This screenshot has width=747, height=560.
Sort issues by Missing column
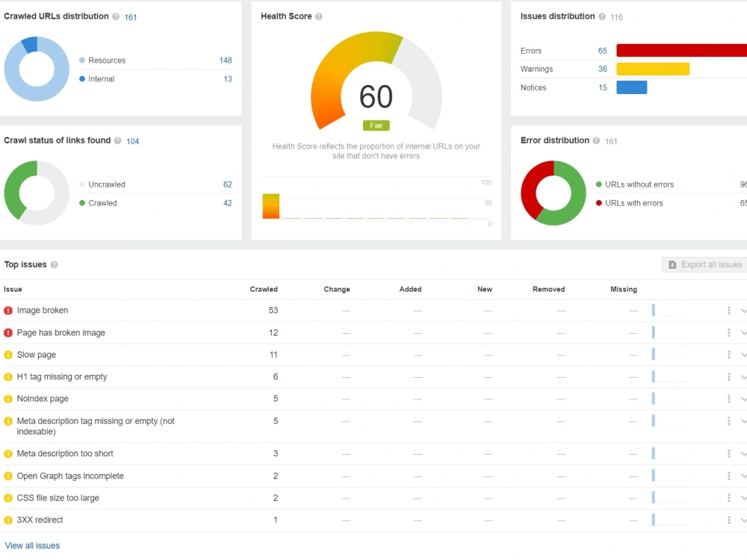click(x=624, y=290)
